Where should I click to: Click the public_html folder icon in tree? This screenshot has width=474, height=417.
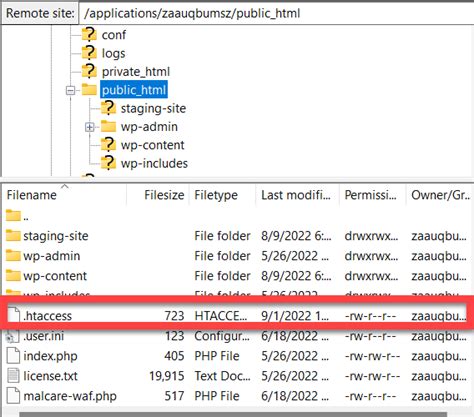point(89,89)
